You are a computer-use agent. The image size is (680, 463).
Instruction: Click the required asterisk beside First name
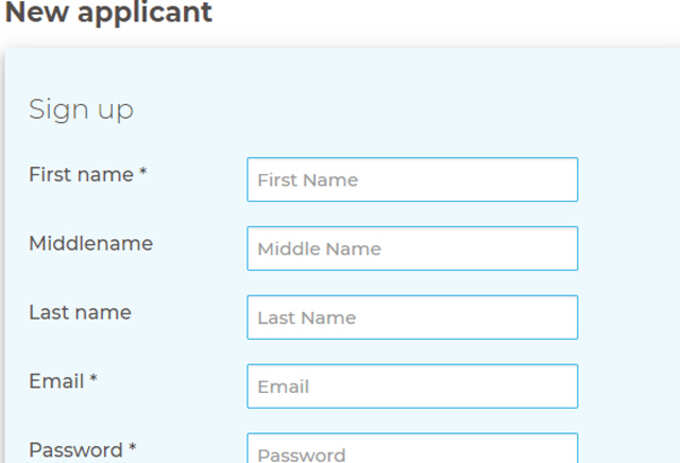click(143, 171)
